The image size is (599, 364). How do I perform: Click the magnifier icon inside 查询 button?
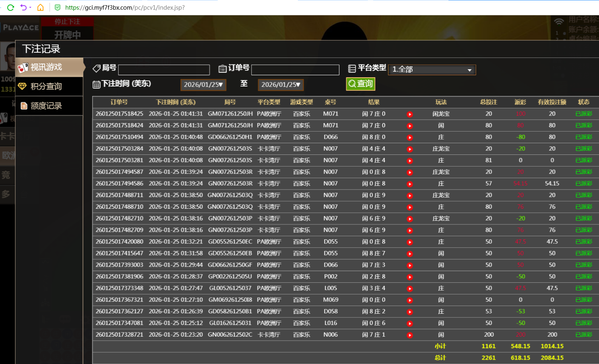pos(352,84)
